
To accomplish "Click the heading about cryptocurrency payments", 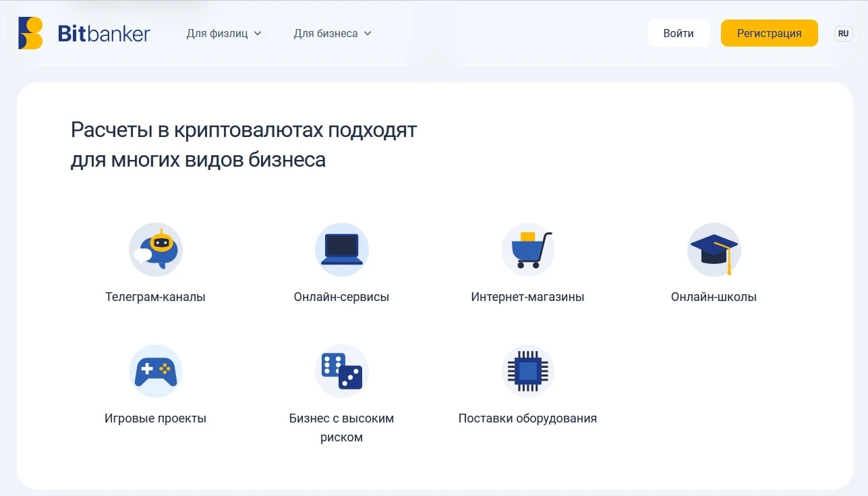I will pos(244,144).
